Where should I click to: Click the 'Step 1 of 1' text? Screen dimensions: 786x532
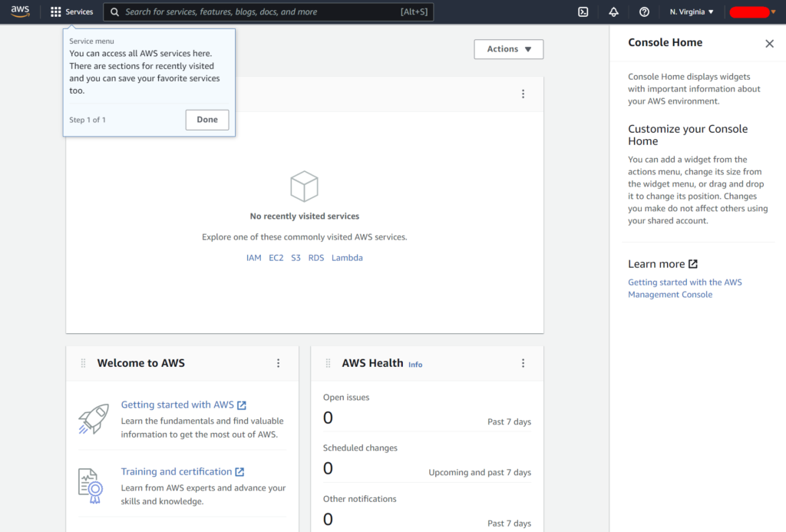coord(88,120)
